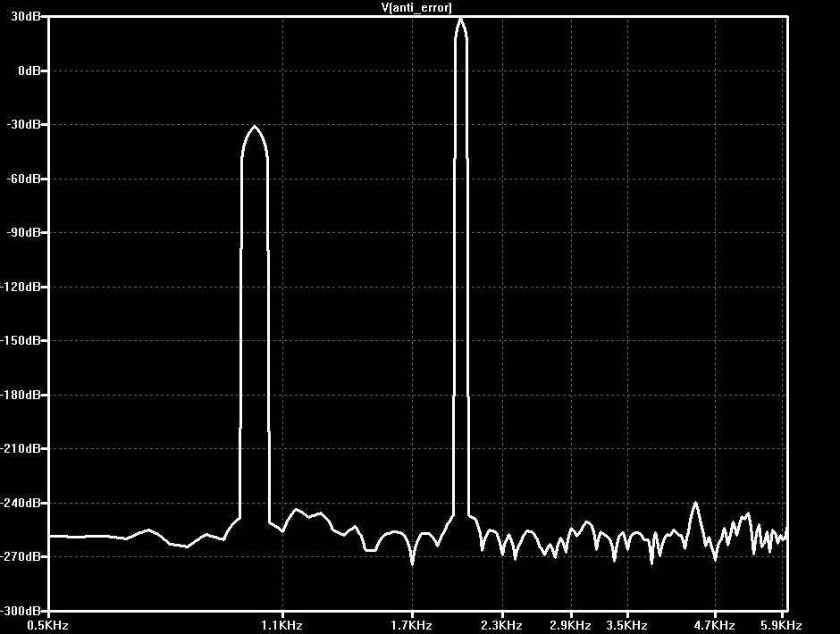Click the top of the tallest spectral peak
This screenshot has height=634, width=840.
tap(461, 20)
